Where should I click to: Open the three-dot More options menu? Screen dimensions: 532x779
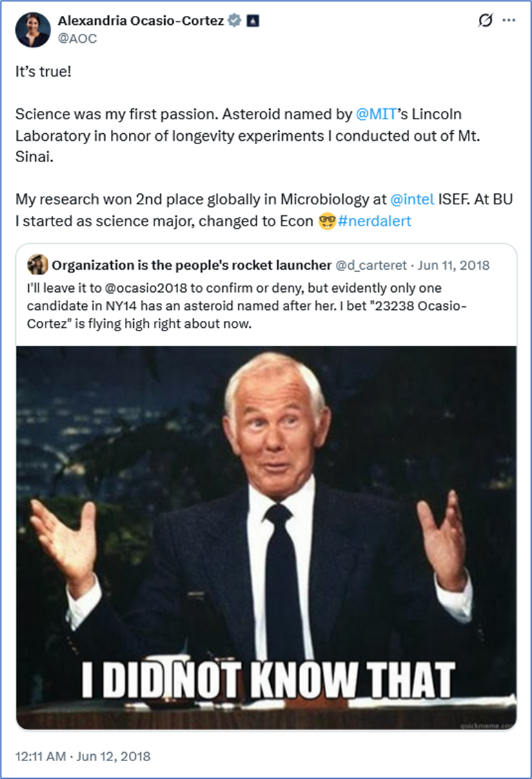[x=509, y=21]
